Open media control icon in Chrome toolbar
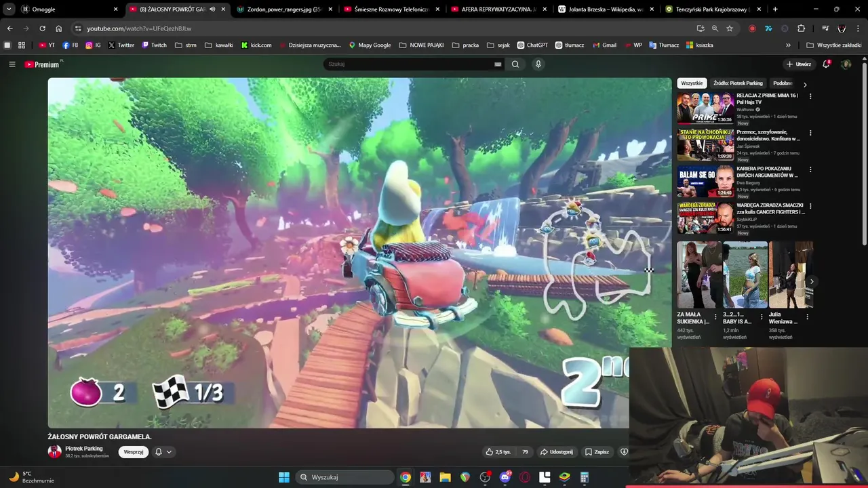This screenshot has width=868, height=488. (825, 28)
